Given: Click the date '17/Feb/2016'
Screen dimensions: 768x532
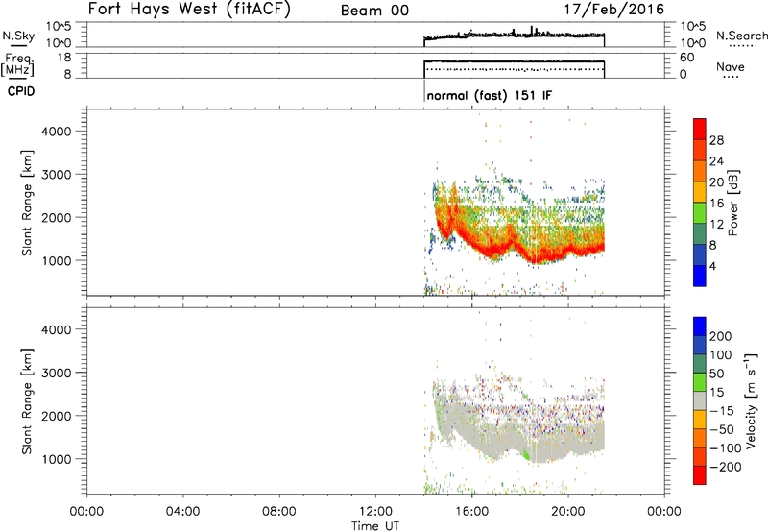Looking at the screenshot, I should pyautogui.click(x=614, y=10).
